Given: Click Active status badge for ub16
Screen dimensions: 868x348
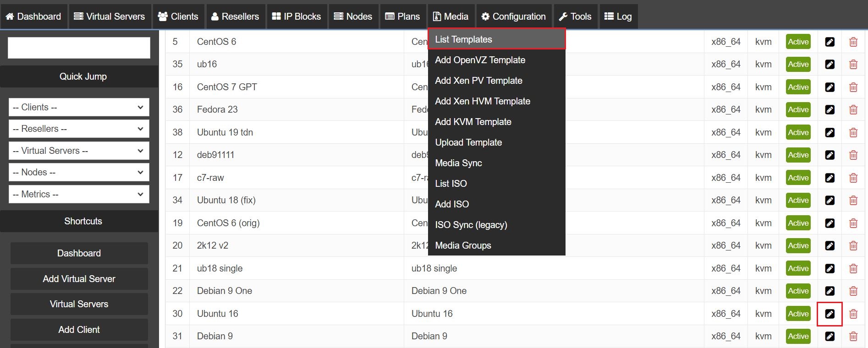Looking at the screenshot, I should pyautogui.click(x=798, y=64).
